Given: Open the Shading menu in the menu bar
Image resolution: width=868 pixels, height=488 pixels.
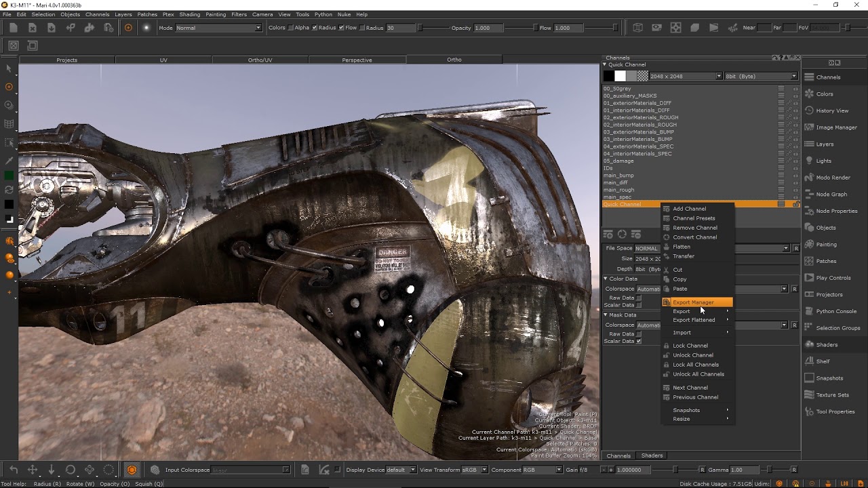Looking at the screenshot, I should [189, 14].
